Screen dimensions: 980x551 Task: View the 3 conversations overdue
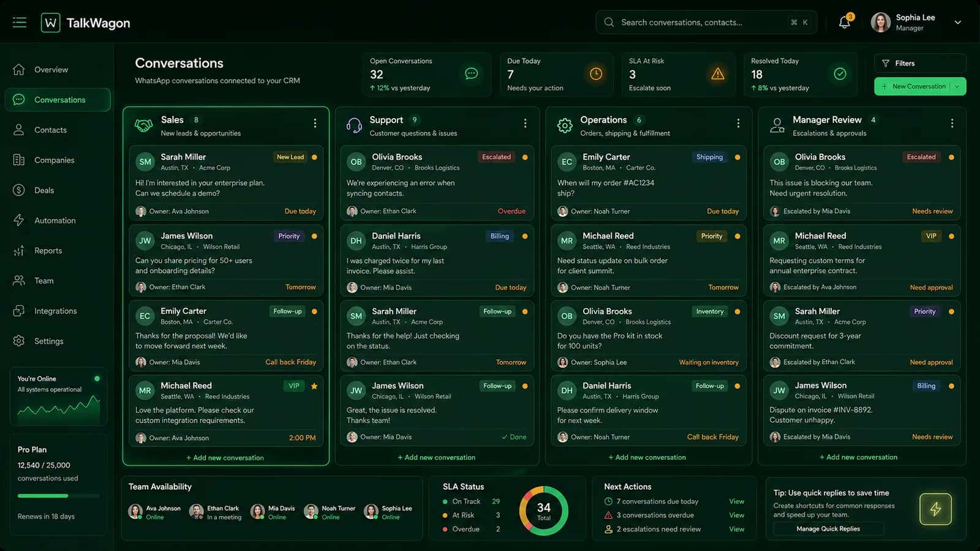(x=737, y=515)
